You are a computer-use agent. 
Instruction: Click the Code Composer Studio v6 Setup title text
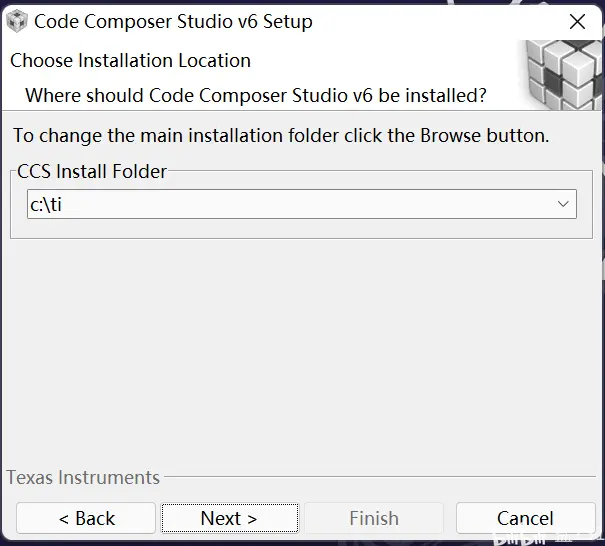tap(173, 21)
